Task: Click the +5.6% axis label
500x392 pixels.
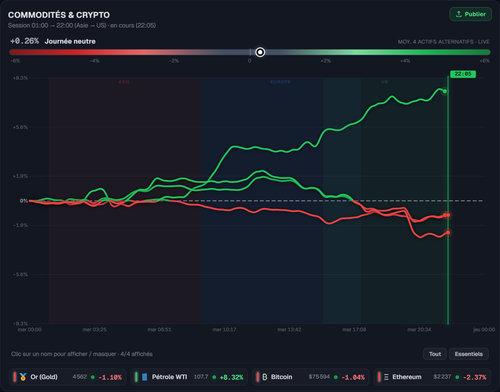Action: point(20,127)
